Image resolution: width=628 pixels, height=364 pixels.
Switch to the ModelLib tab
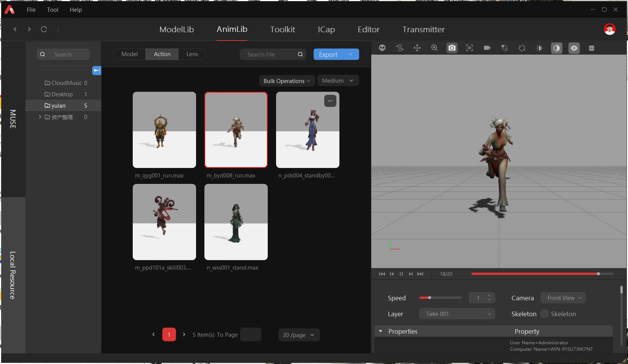click(x=177, y=29)
